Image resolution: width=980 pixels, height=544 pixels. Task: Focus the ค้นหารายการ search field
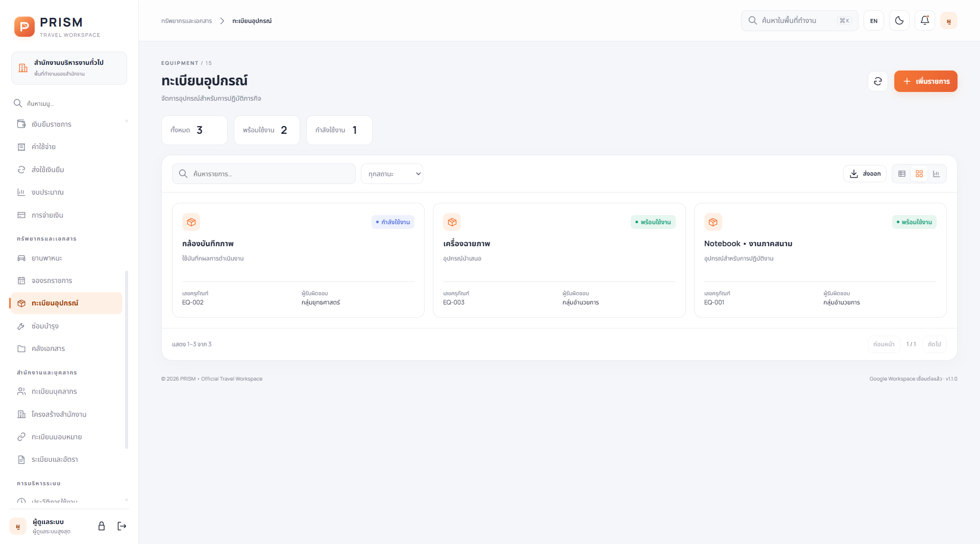point(264,174)
